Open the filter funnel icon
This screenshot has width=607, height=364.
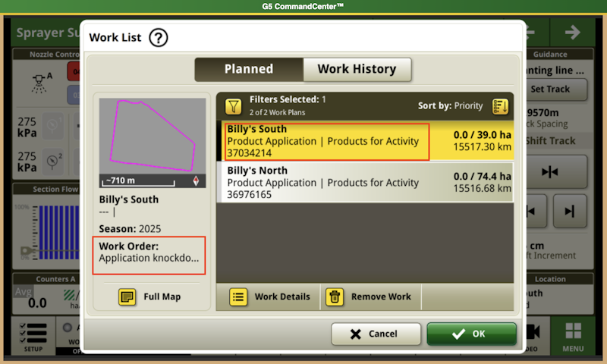[234, 105]
